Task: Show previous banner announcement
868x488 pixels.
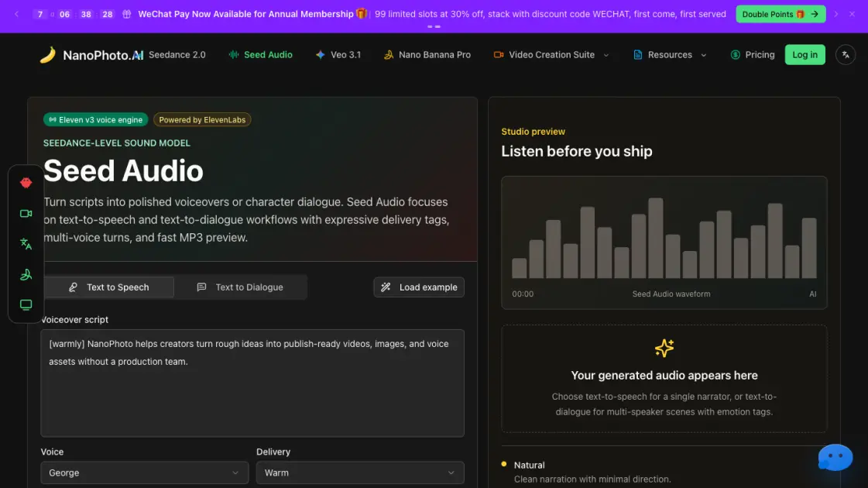Action: (x=16, y=14)
